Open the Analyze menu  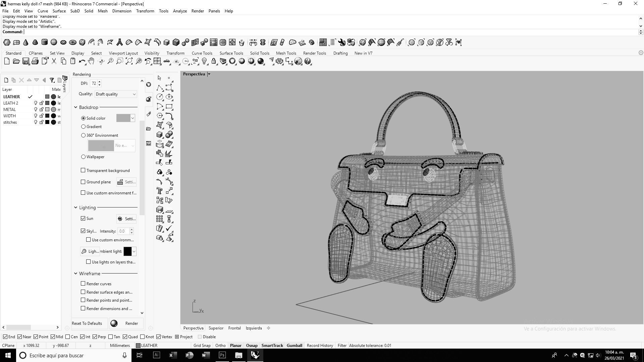[180, 11]
